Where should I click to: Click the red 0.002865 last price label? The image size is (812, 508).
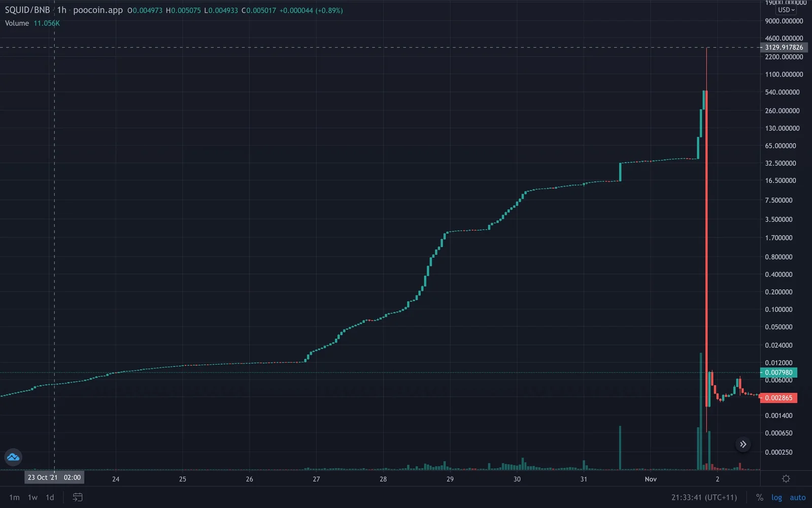(x=779, y=398)
